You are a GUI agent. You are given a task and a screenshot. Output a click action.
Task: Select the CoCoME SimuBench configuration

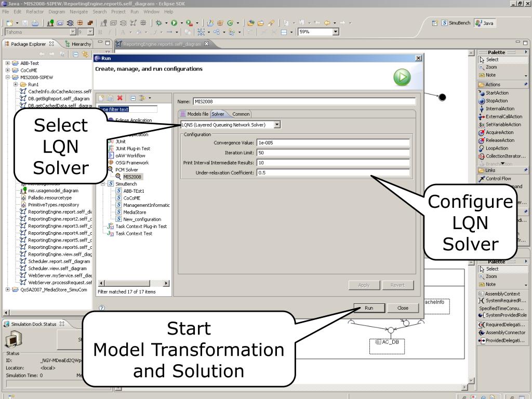tap(131, 198)
